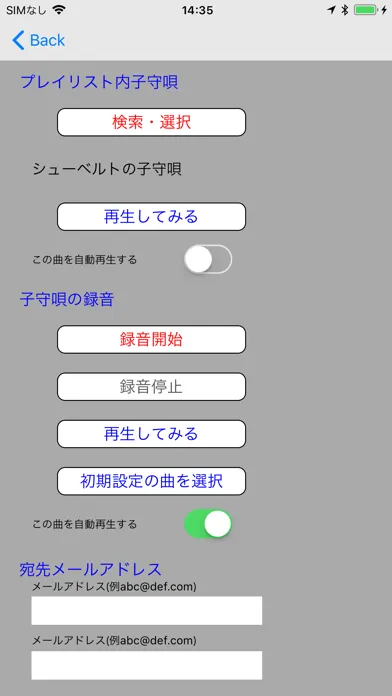
Task: Play recorded lullaby with second 再生してみる
Action: tap(151, 434)
